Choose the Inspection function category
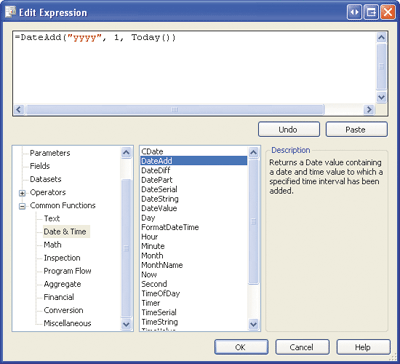 click(x=62, y=258)
